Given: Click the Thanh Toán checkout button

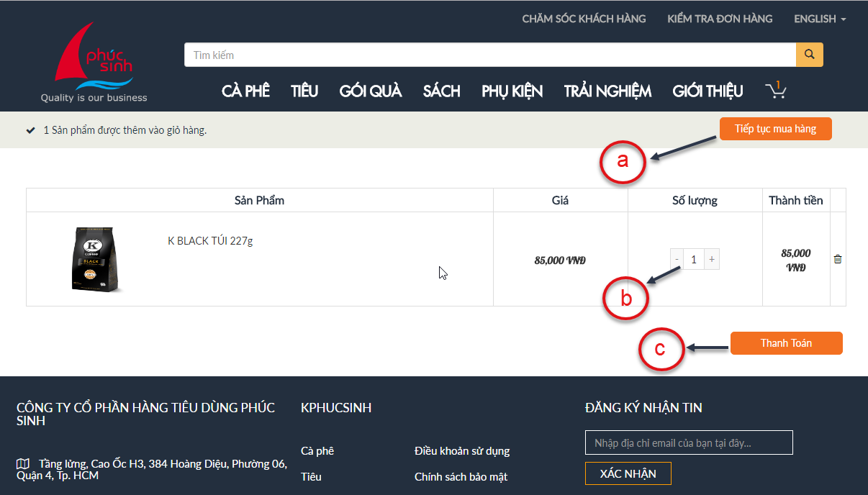Looking at the screenshot, I should click(787, 343).
